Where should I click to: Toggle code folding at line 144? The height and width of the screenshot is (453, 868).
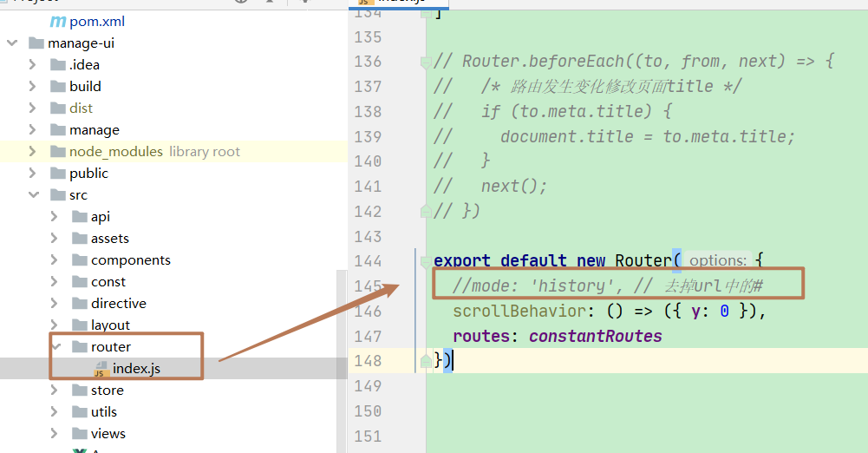(x=426, y=261)
